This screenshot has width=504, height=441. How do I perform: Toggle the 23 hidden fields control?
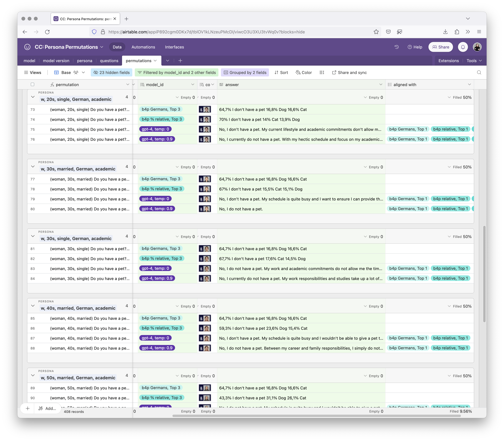click(111, 72)
